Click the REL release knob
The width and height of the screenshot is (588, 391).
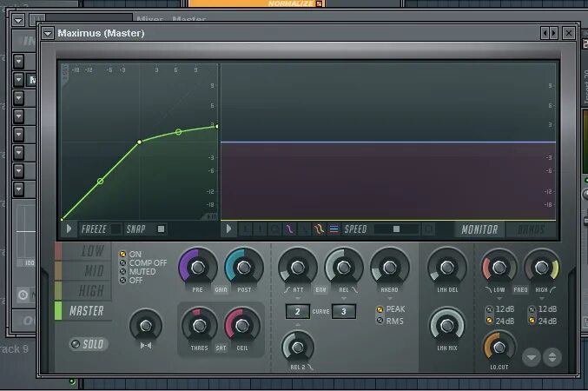343,267
